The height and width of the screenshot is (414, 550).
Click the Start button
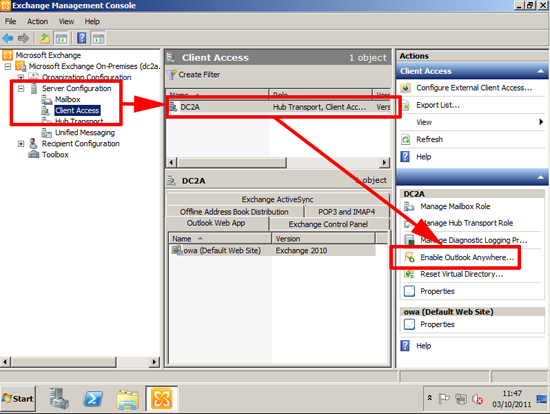[x=18, y=399]
